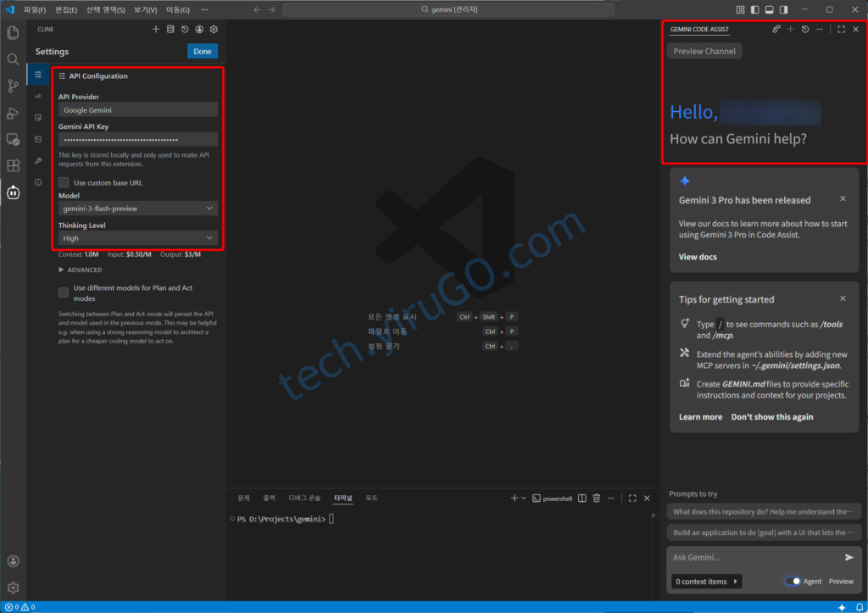This screenshot has width=868, height=613.
Task: Open the Remote Explorer view
Action: [13, 140]
